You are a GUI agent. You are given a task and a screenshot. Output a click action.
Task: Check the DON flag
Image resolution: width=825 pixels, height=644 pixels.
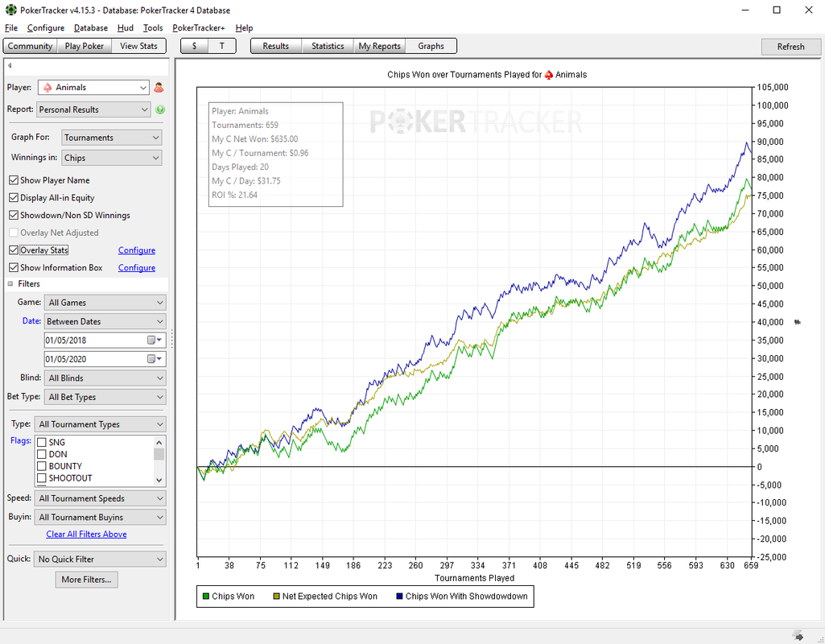tap(42, 454)
